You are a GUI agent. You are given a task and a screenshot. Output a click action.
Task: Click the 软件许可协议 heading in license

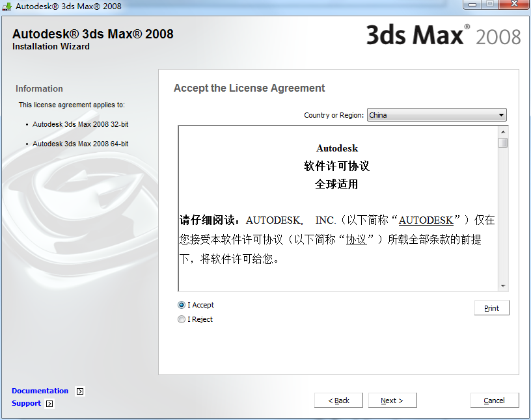(336, 166)
